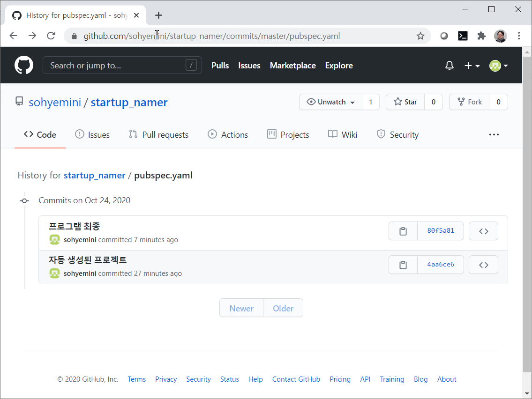Open startup_namer repository title link

coord(129,102)
